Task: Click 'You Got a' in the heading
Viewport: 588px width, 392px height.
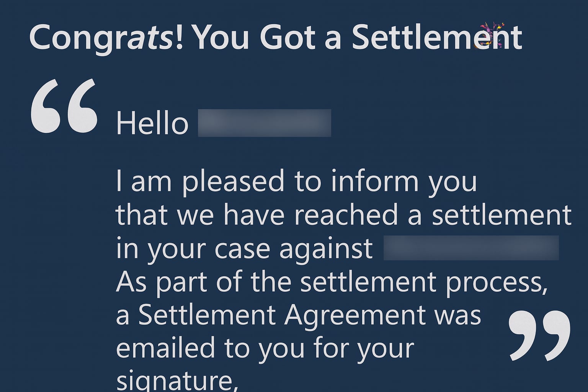Action: [x=267, y=38]
